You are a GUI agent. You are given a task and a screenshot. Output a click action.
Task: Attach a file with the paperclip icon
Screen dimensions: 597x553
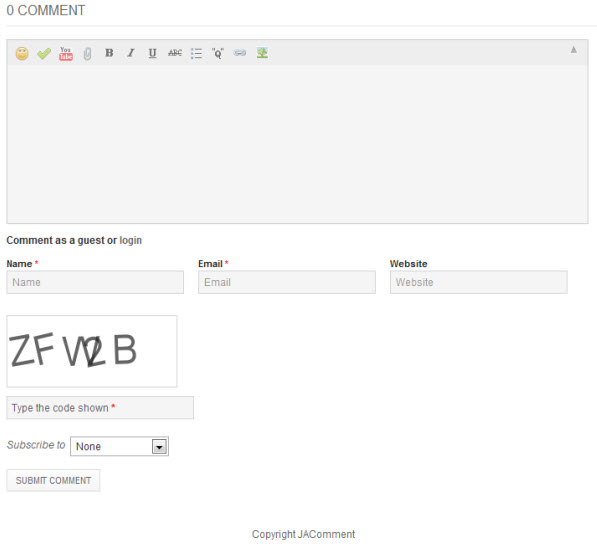(x=87, y=54)
